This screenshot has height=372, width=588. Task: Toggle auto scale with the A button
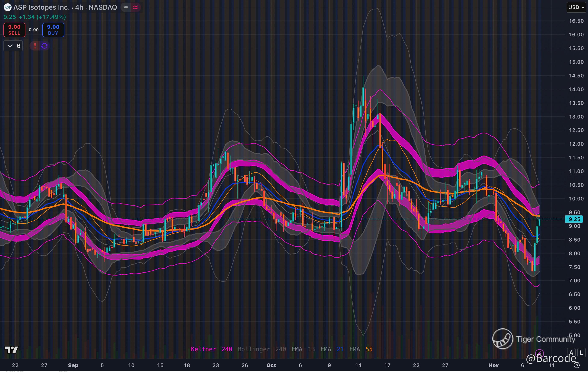pos(571,353)
